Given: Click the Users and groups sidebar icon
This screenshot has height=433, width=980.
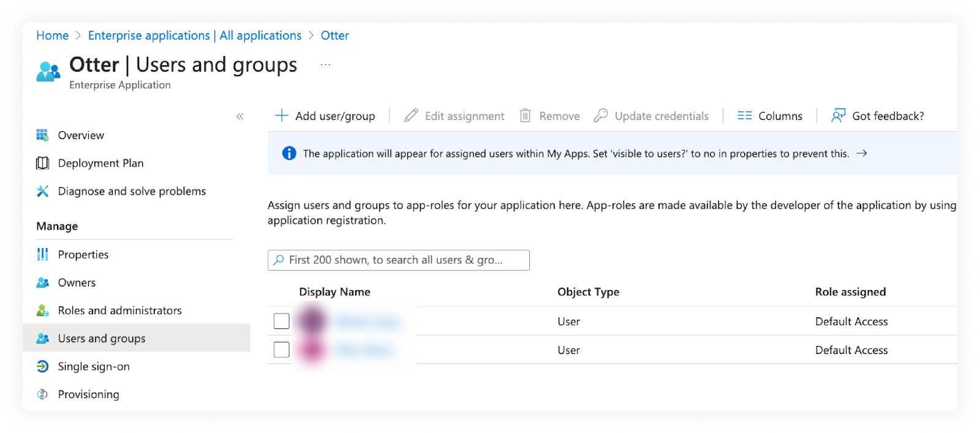Looking at the screenshot, I should pyautogui.click(x=42, y=338).
